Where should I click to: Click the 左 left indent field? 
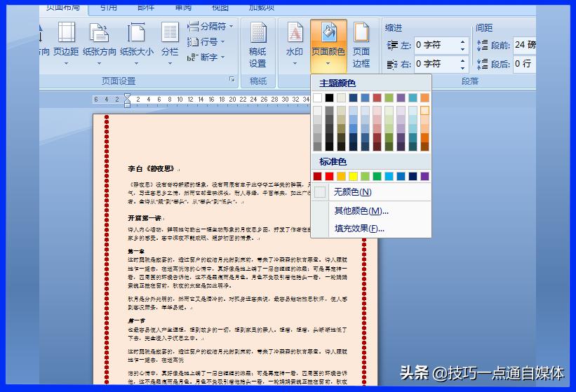[436, 45]
